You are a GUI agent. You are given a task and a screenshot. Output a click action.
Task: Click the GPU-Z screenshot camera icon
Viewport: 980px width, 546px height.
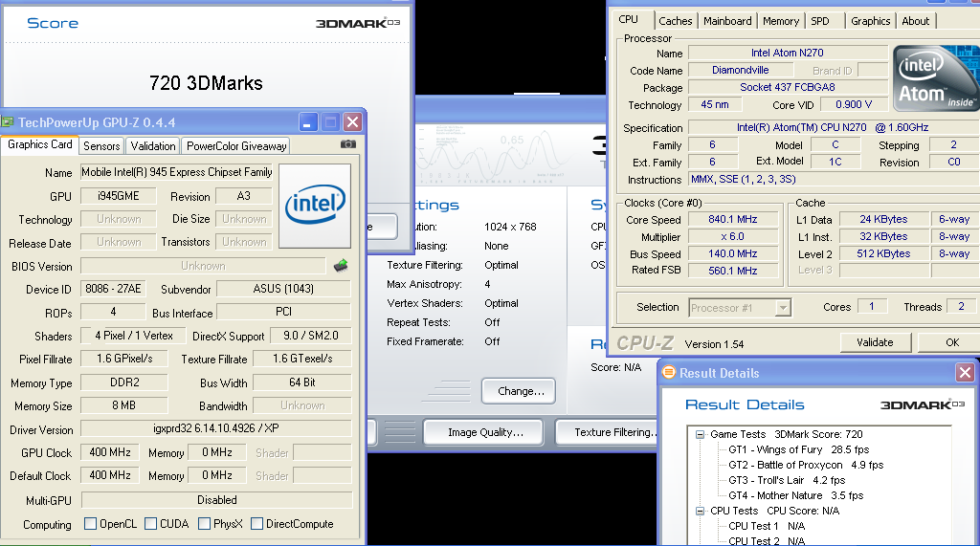click(x=348, y=144)
